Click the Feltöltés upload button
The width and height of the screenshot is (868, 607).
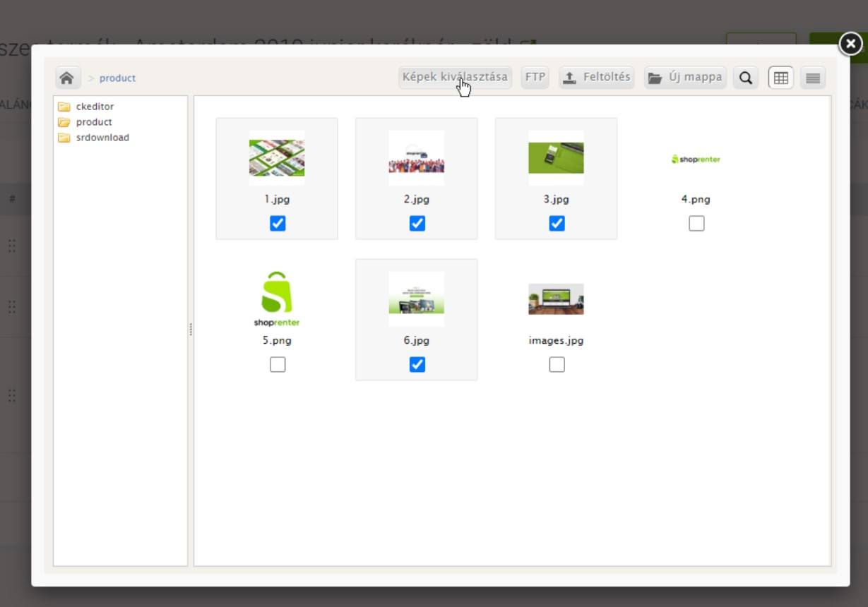pos(597,77)
